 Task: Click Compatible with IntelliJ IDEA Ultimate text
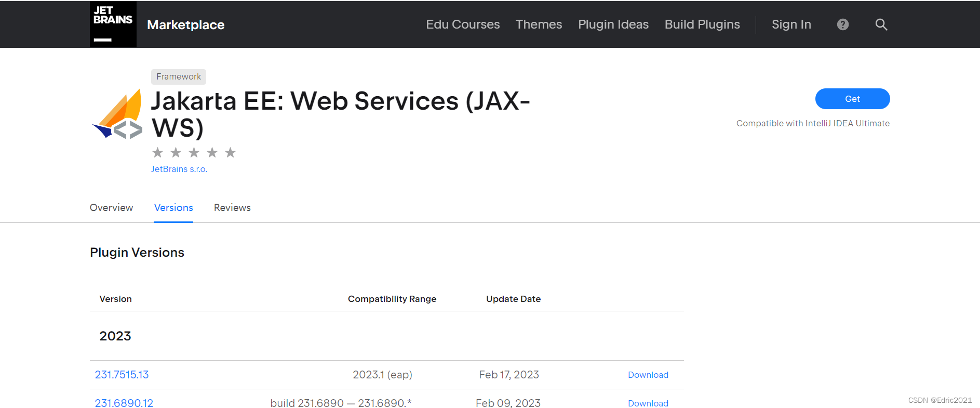813,123
